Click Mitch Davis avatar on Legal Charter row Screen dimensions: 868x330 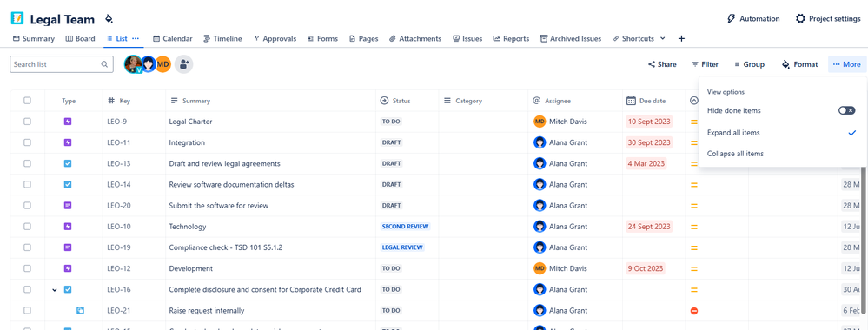tap(540, 122)
